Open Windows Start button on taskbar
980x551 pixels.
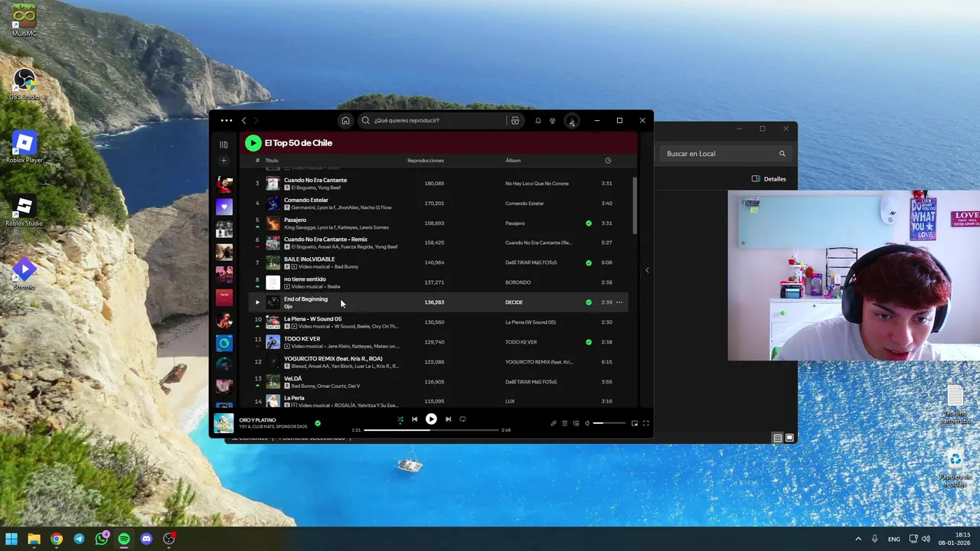click(11, 539)
